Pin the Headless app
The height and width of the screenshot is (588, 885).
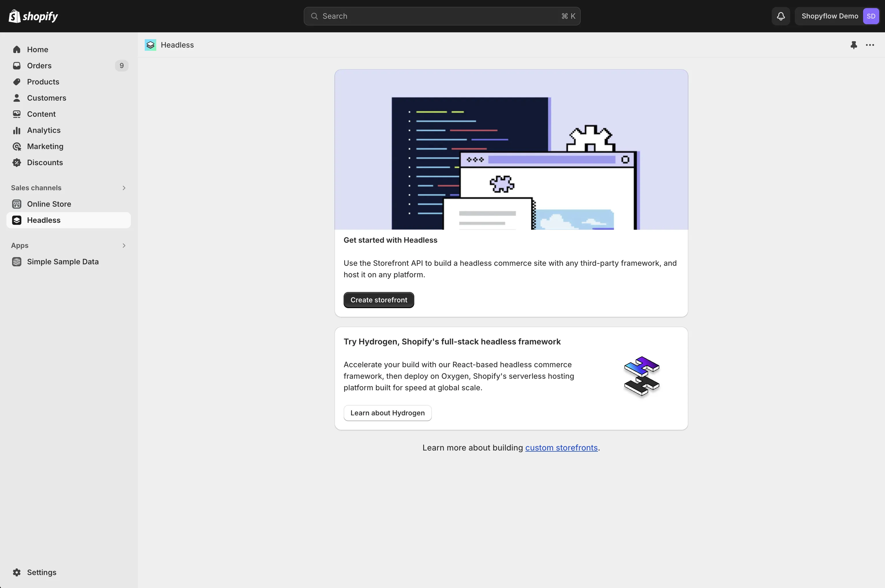click(854, 45)
